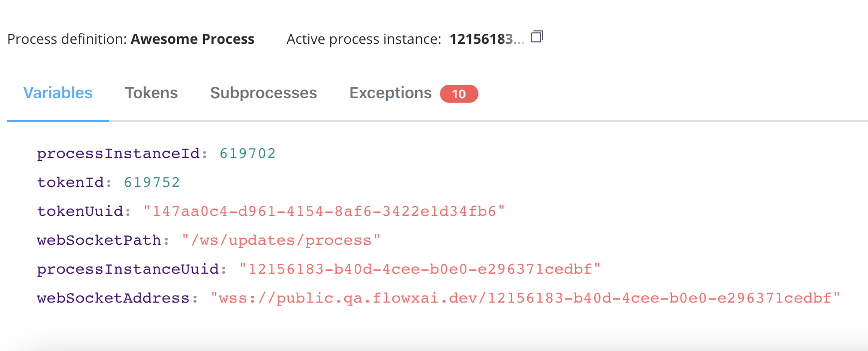Image resolution: width=868 pixels, height=351 pixels.
Task: Select the processInstanceUuid variable key
Action: 128,269
